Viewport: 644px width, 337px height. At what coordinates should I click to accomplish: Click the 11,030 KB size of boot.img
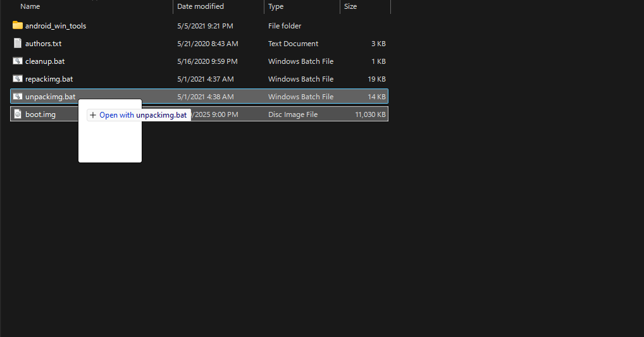click(x=371, y=114)
